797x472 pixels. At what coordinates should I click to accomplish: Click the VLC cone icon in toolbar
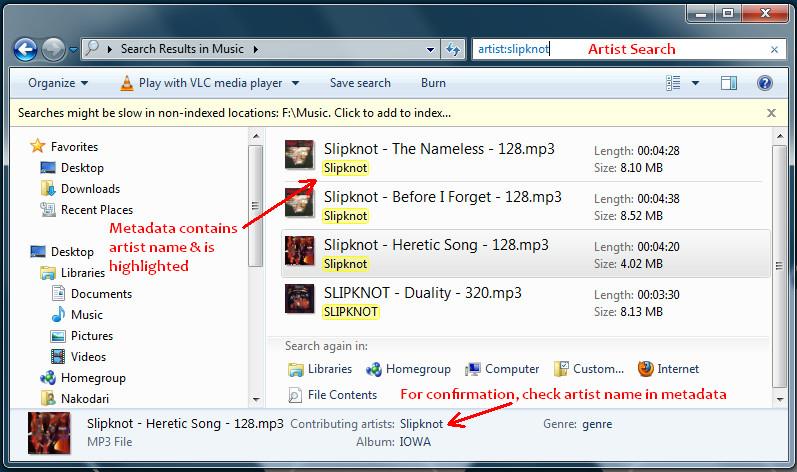coord(127,83)
